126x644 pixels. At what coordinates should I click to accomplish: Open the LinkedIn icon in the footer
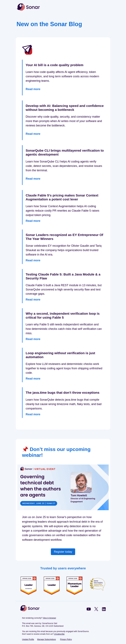pyautogui.click(x=104, y=609)
